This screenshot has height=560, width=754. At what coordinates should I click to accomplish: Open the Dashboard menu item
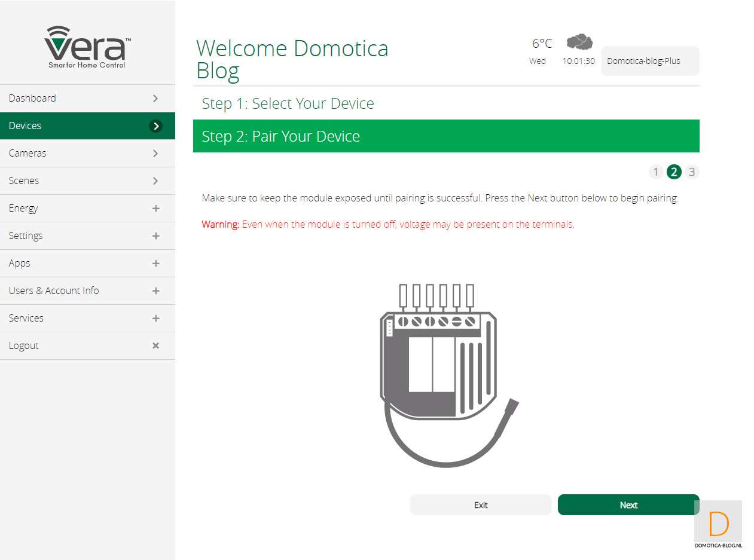pyautogui.click(x=33, y=99)
